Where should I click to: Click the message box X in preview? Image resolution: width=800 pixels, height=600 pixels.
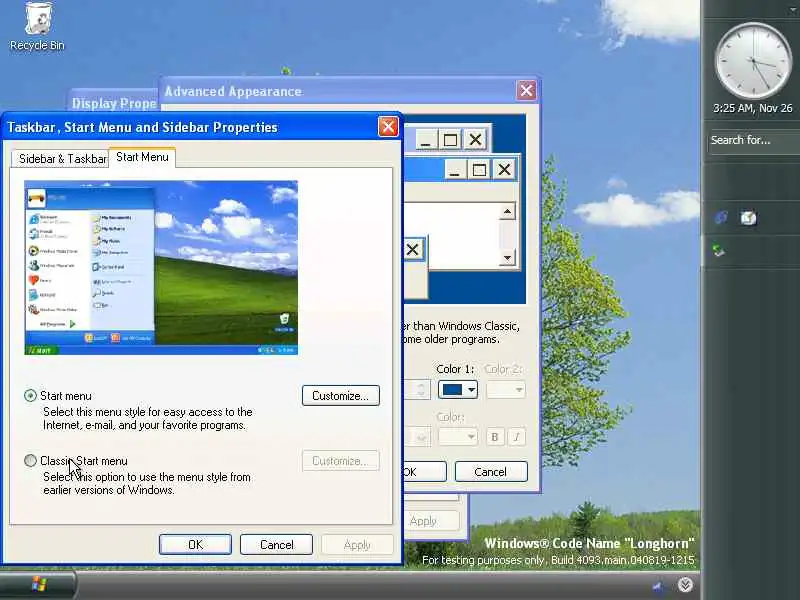(x=412, y=249)
